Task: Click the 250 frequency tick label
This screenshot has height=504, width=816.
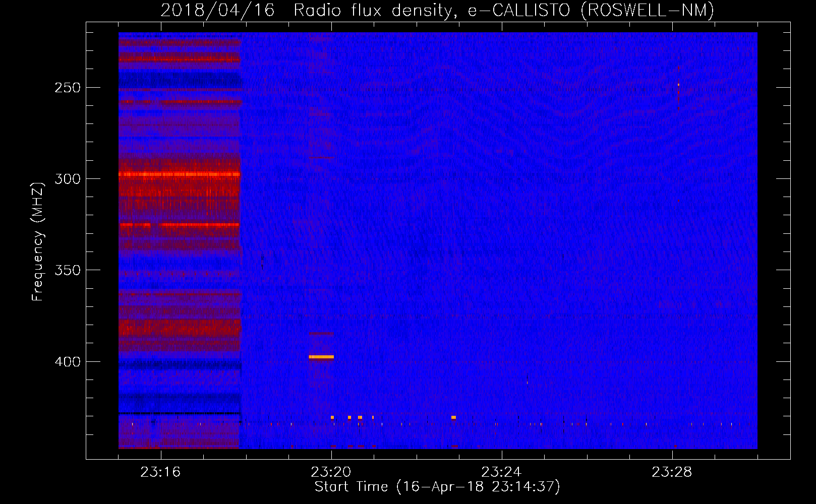Action: pos(68,88)
